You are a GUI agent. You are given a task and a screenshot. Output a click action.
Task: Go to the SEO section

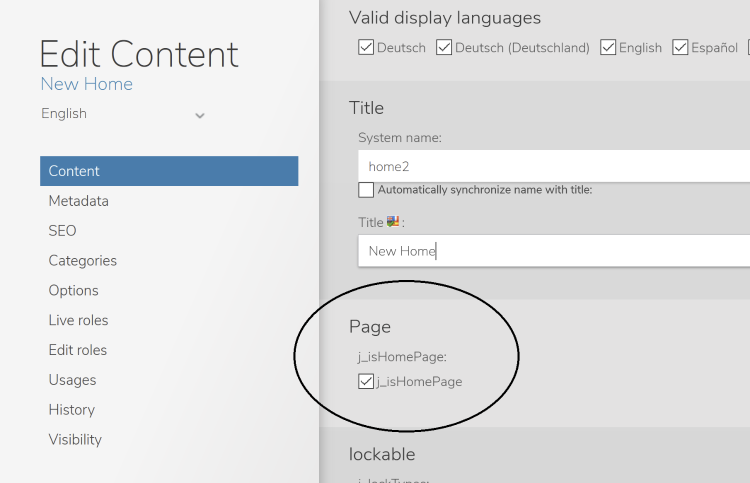coord(62,231)
